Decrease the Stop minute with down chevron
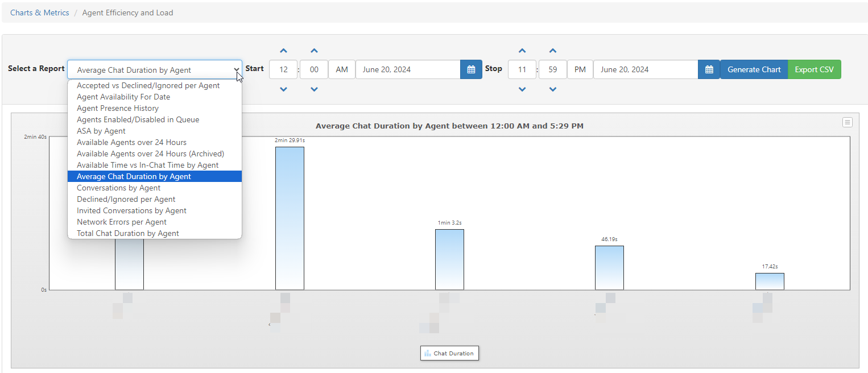Image resolution: width=868 pixels, height=373 pixels. point(552,89)
